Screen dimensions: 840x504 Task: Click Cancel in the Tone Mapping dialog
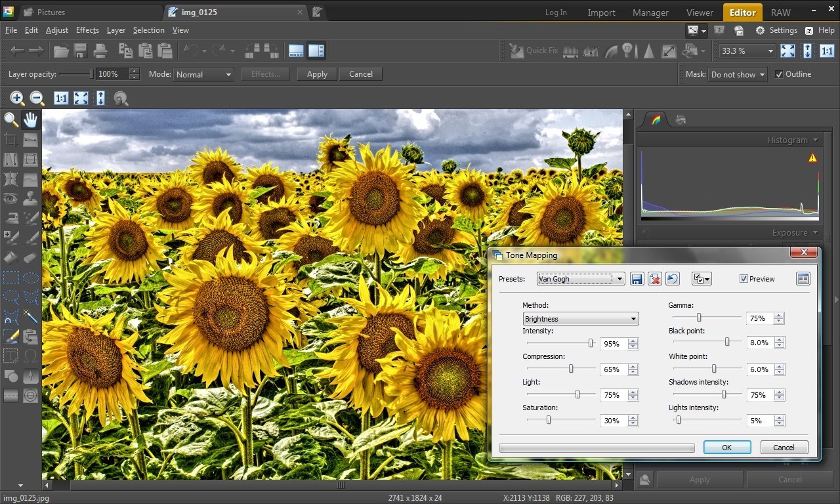[x=784, y=448]
